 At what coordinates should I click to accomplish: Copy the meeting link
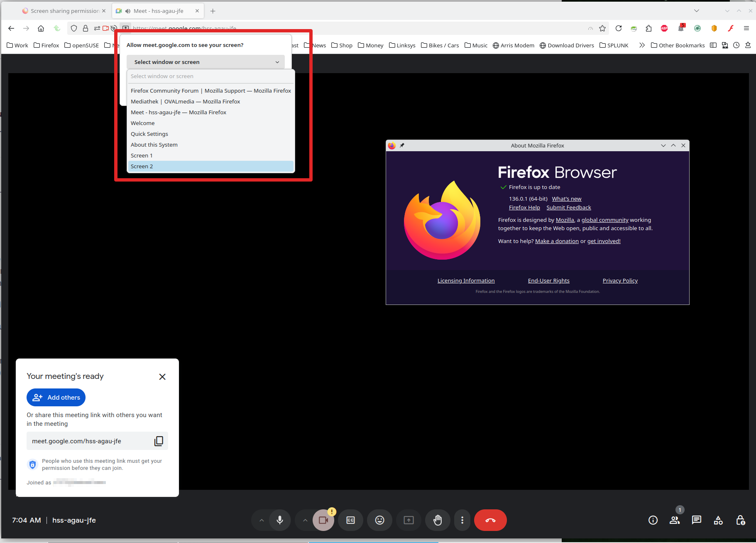click(x=159, y=441)
